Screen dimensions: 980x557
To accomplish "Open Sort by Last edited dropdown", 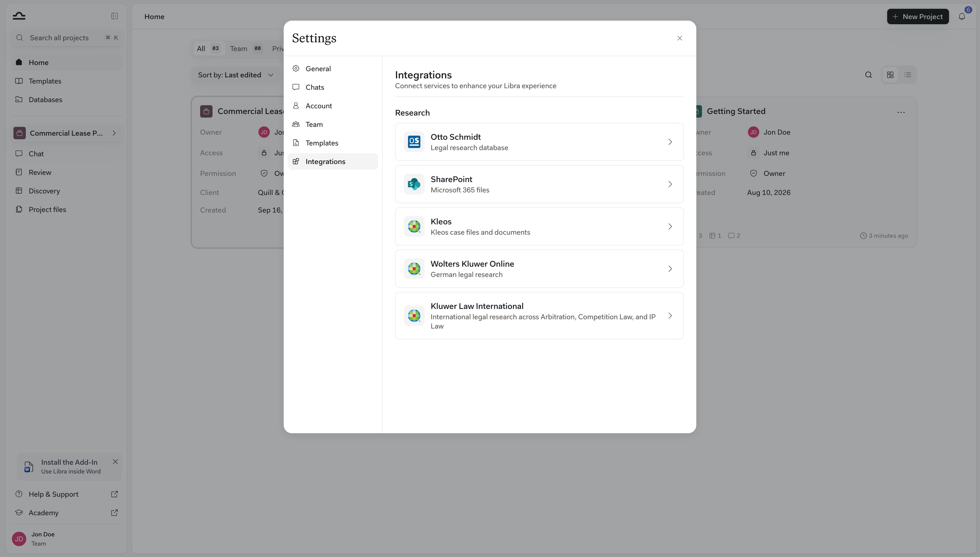I will pos(236,75).
